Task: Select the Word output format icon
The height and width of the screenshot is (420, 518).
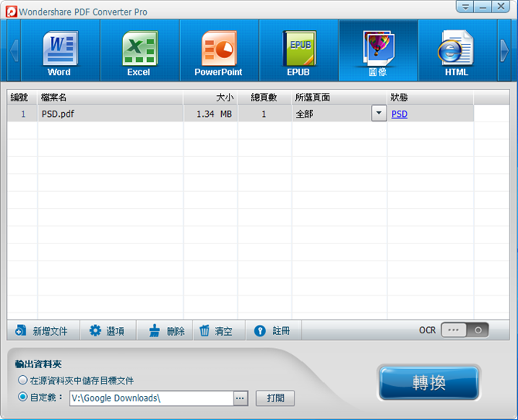Action: pyautogui.click(x=60, y=50)
